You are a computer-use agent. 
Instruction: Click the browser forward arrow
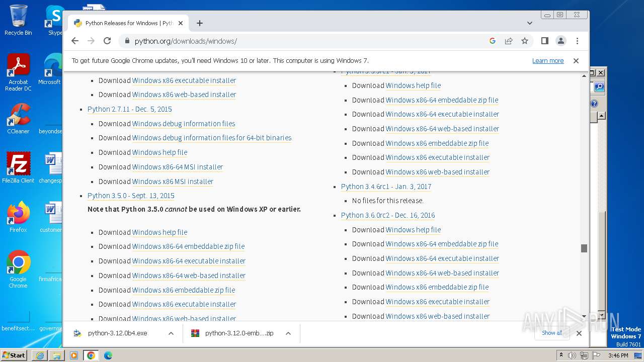click(x=91, y=41)
